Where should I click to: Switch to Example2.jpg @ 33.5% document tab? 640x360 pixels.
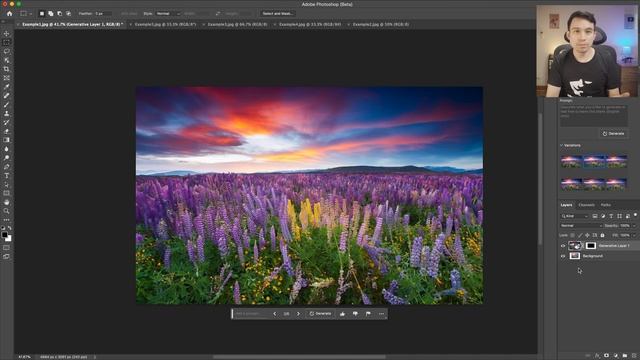click(x=165, y=24)
